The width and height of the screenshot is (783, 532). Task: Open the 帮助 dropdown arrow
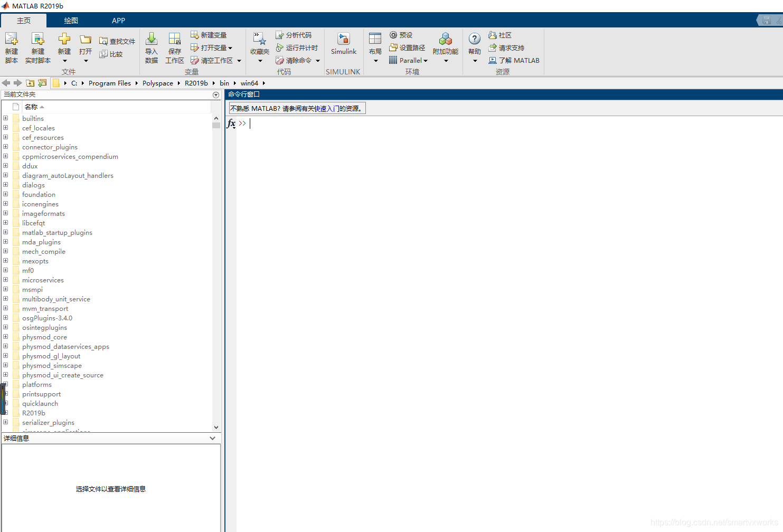(475, 61)
